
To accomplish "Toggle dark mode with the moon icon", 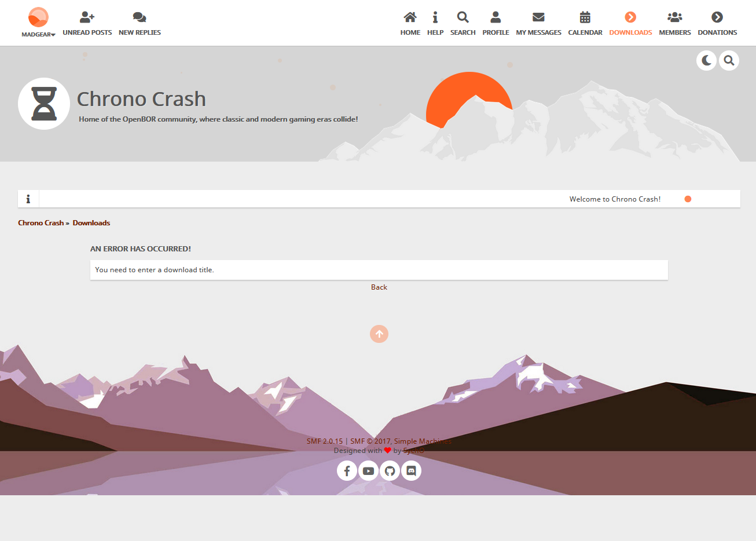I will coord(706,60).
